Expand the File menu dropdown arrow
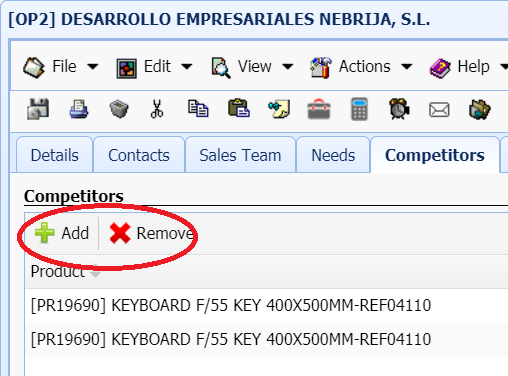508x376 pixels. (x=93, y=67)
